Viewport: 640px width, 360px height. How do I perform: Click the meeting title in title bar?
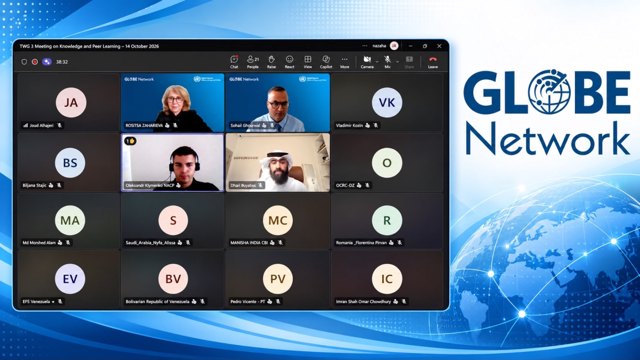click(89, 46)
